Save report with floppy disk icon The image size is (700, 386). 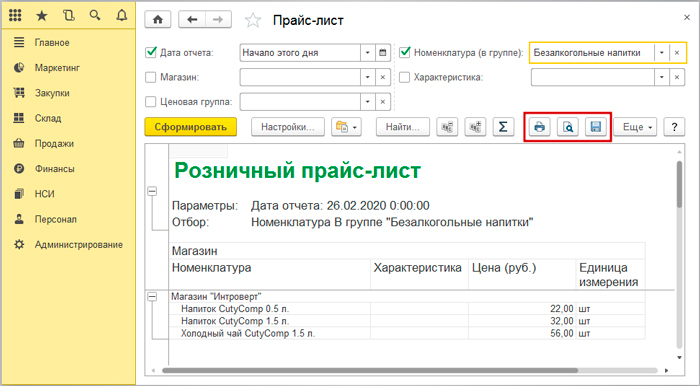(x=596, y=127)
